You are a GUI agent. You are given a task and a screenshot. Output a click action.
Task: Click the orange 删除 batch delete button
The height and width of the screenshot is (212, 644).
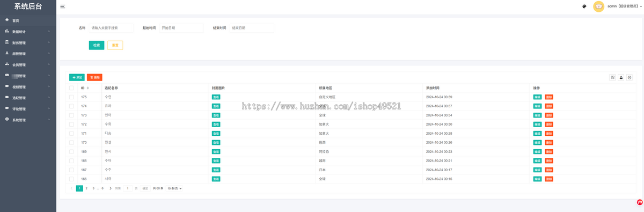(x=94, y=77)
